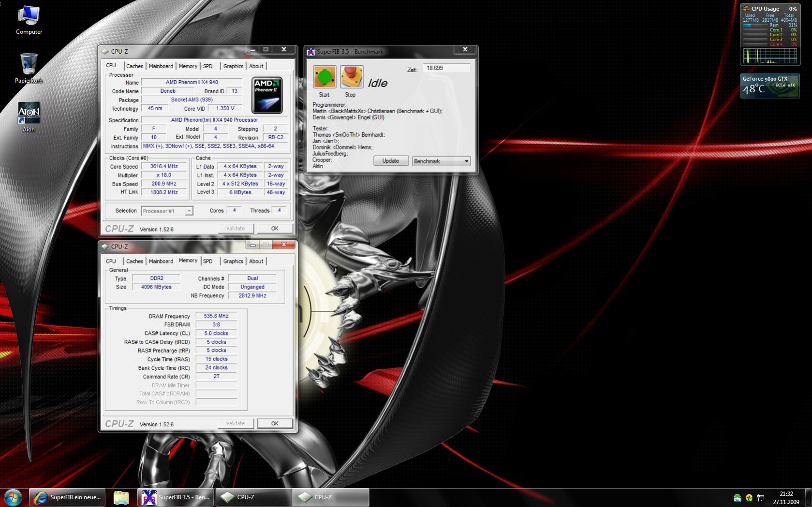
Task: Click the green Start benchmark icon in SuperFIB
Action: 325,77
